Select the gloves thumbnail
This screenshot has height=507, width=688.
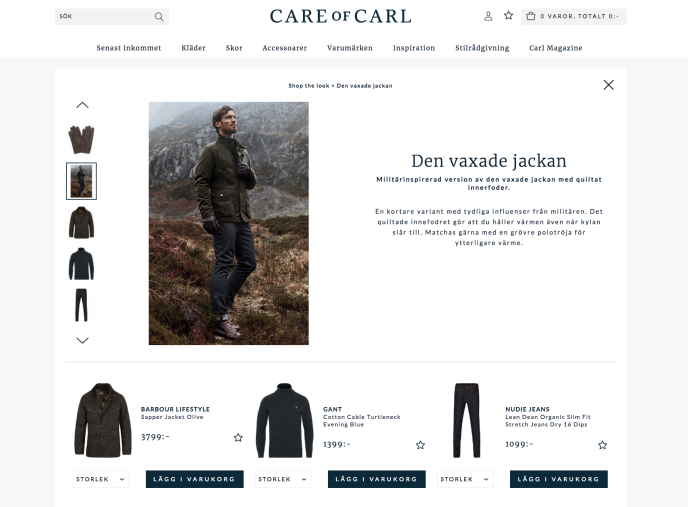82,140
